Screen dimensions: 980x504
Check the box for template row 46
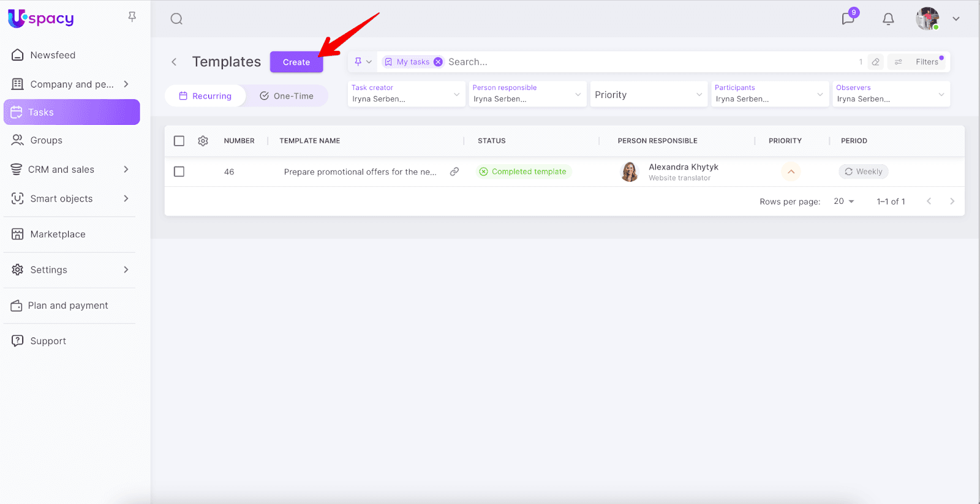click(179, 171)
